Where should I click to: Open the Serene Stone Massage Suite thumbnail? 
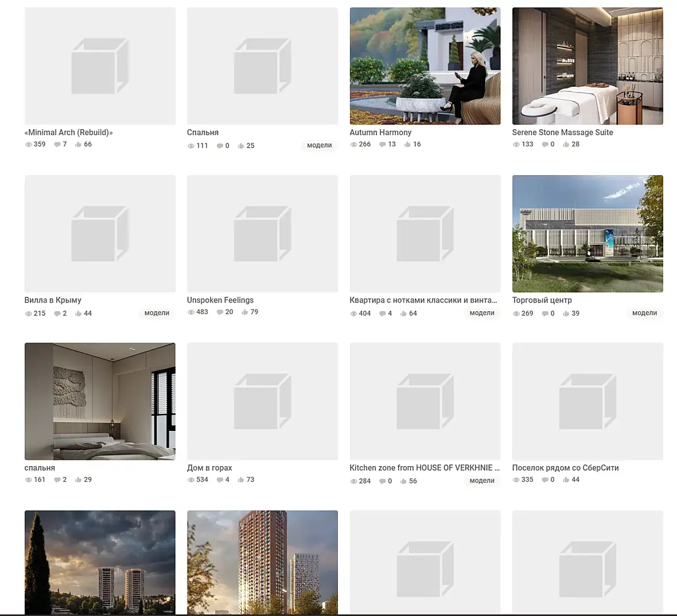[587, 66]
